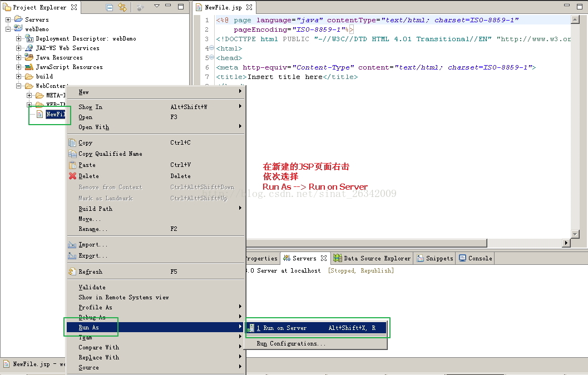The height and width of the screenshot is (375, 588).
Task: Choose Validate in context menu
Action: (156, 287)
